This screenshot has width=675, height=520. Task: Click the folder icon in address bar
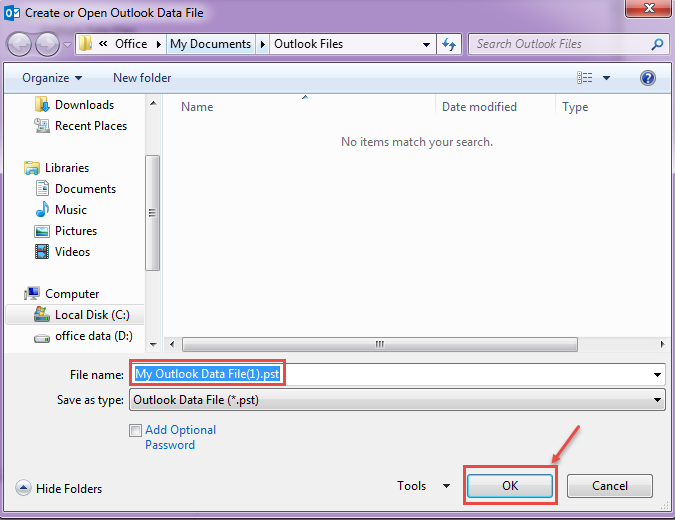(86, 43)
